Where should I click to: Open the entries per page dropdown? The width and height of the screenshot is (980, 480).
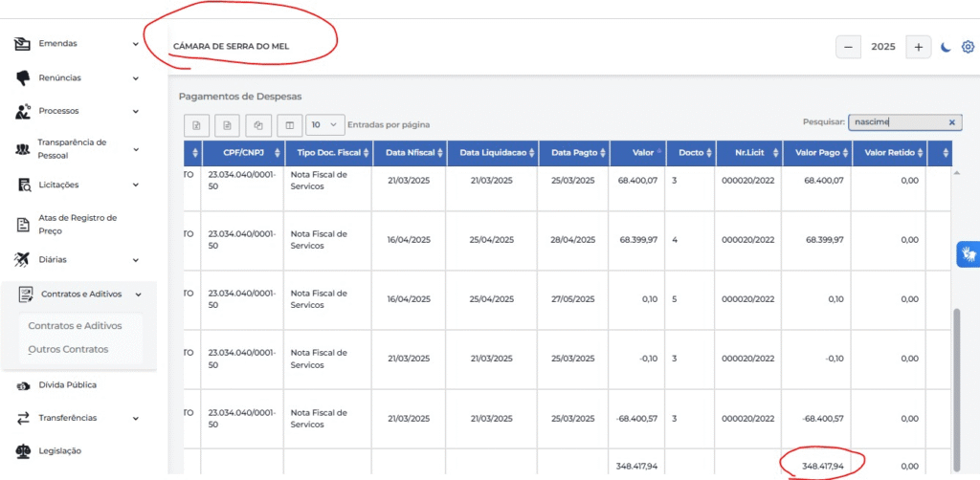tap(325, 125)
